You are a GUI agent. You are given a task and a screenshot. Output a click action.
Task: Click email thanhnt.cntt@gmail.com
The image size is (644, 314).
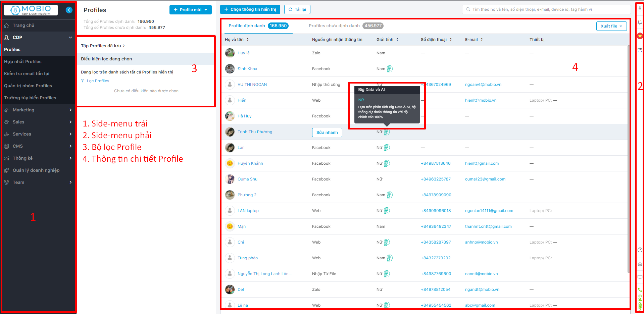(x=488, y=226)
